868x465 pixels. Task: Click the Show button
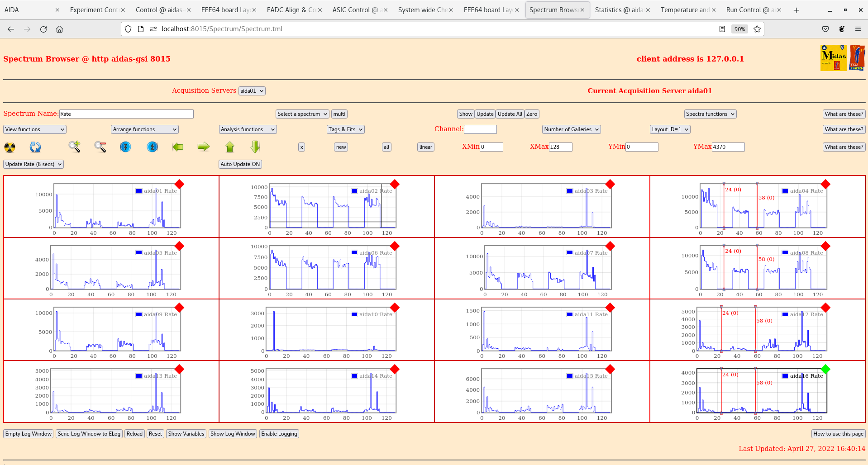pos(466,114)
